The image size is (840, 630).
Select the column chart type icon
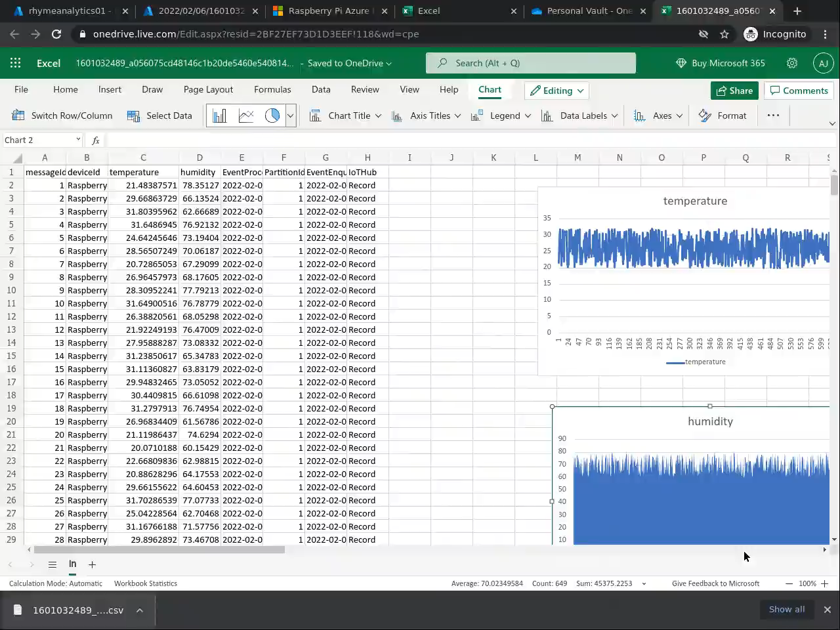click(x=219, y=116)
